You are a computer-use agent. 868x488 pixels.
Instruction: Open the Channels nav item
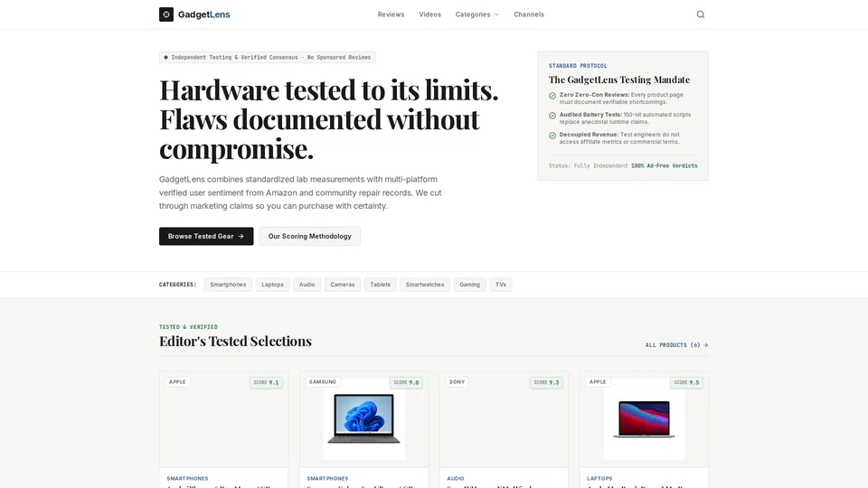(529, 14)
